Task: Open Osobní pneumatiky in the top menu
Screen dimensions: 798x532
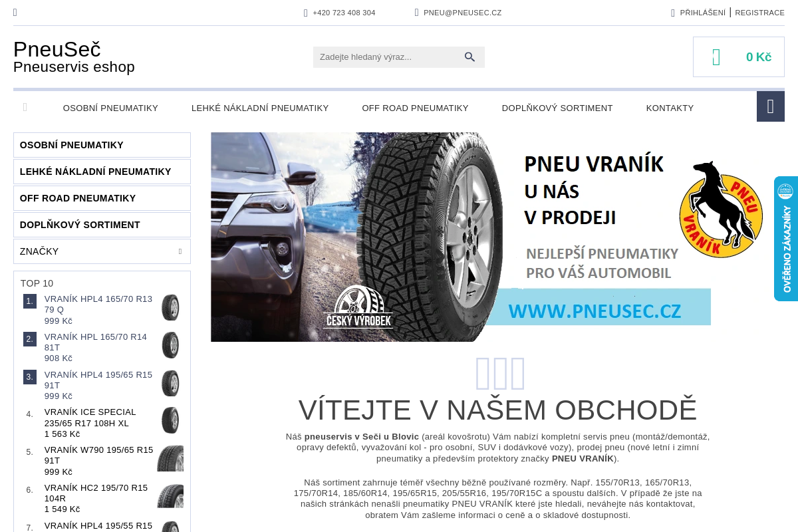Action: 110,108
